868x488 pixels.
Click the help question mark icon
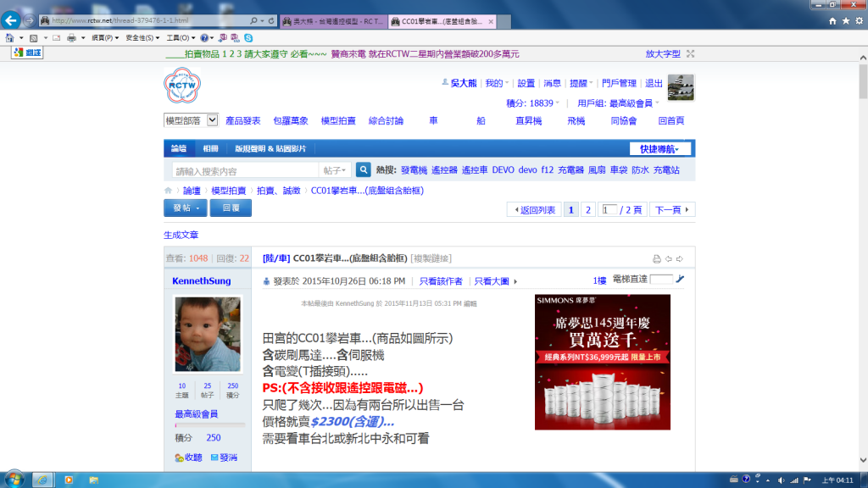pos(204,37)
